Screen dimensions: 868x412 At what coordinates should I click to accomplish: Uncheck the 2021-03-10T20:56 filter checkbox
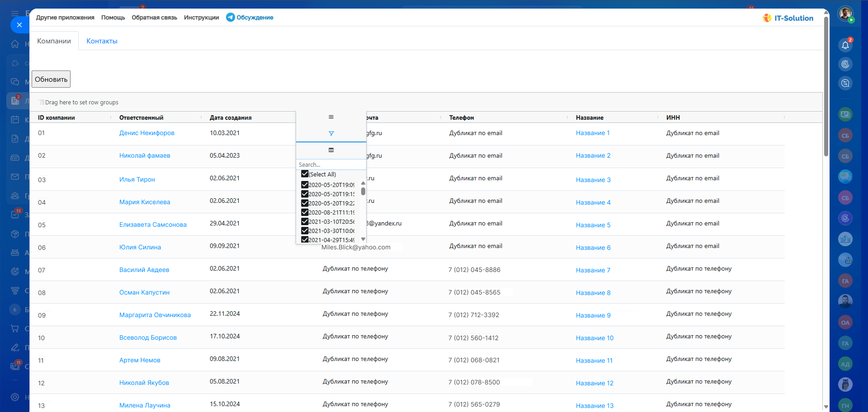click(305, 222)
